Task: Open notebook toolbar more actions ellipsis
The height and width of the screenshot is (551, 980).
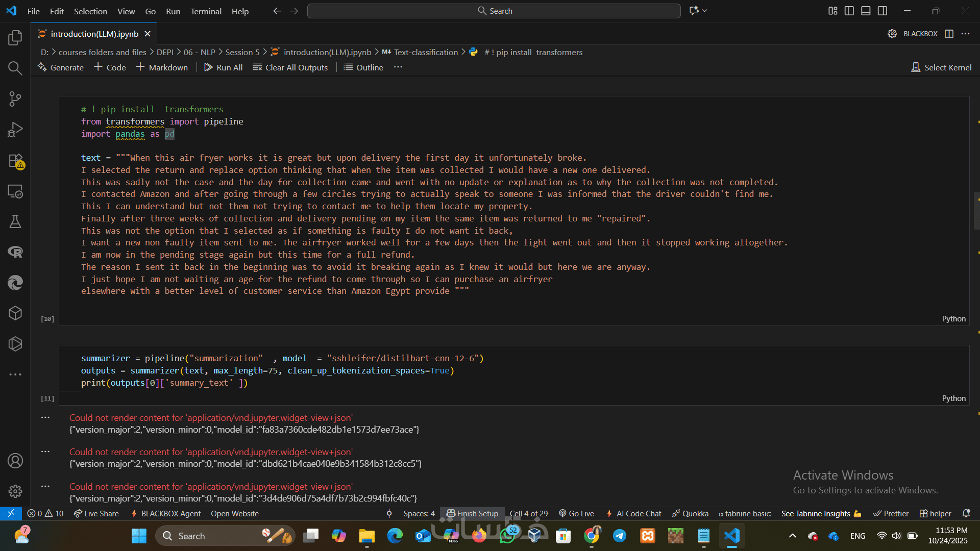Action: [398, 67]
